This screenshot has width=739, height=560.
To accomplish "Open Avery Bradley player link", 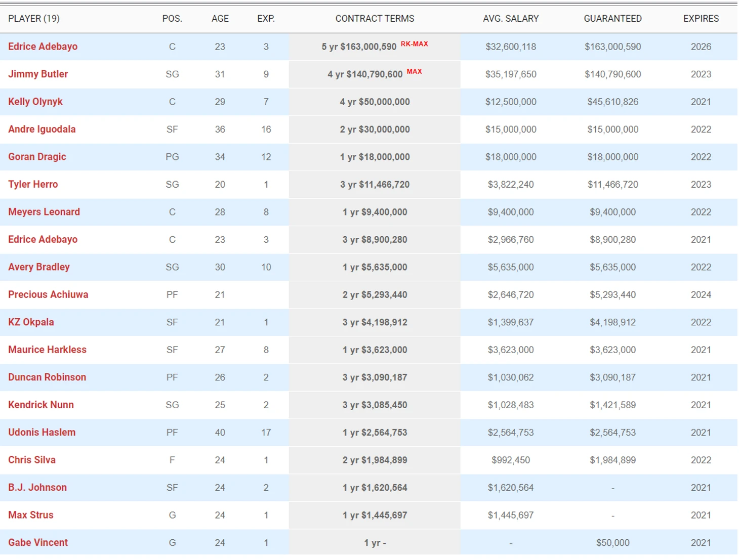I will click(x=39, y=267).
